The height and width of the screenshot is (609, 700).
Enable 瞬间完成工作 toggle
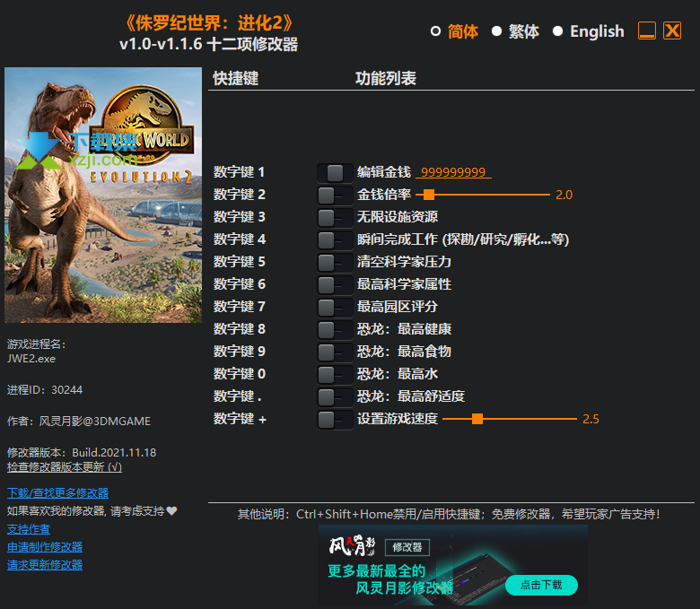click(x=335, y=240)
